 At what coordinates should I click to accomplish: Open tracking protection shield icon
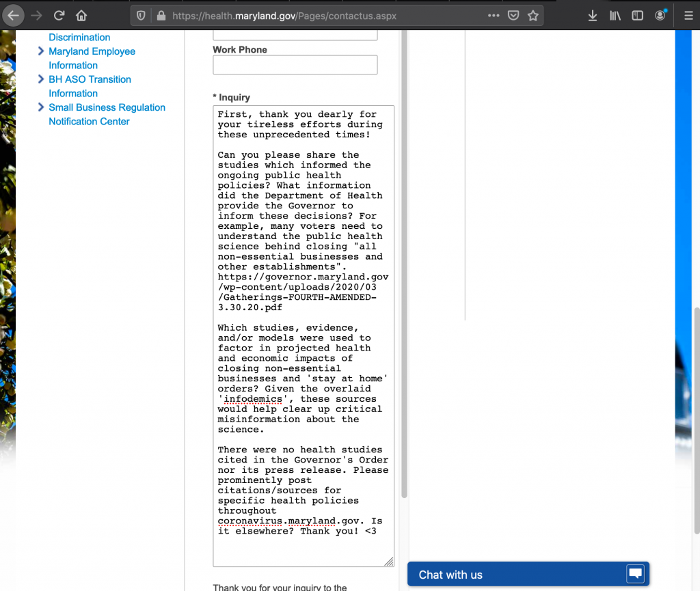click(x=141, y=16)
